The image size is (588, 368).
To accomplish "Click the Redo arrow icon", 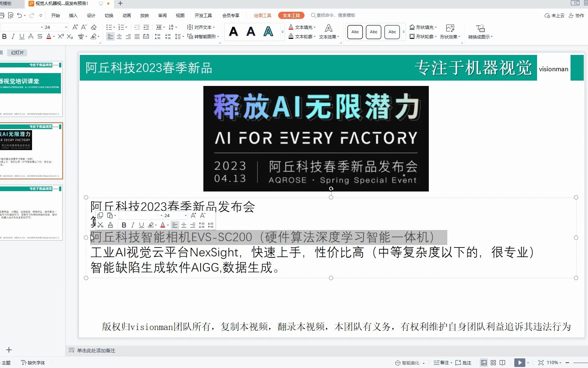I will (x=32, y=15).
